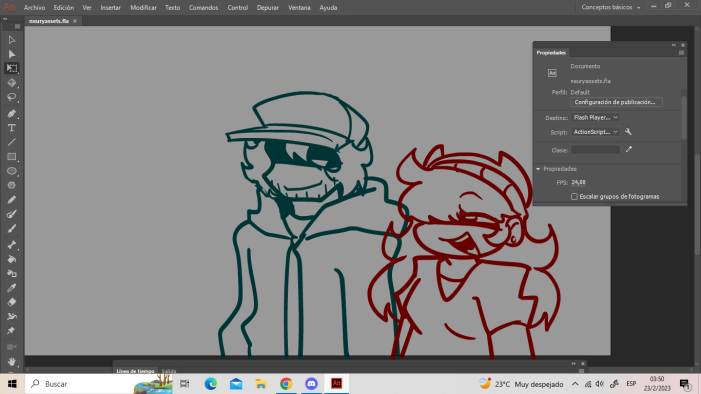Open the Modificar menu
Screen dimensions: 701x394
(x=143, y=8)
